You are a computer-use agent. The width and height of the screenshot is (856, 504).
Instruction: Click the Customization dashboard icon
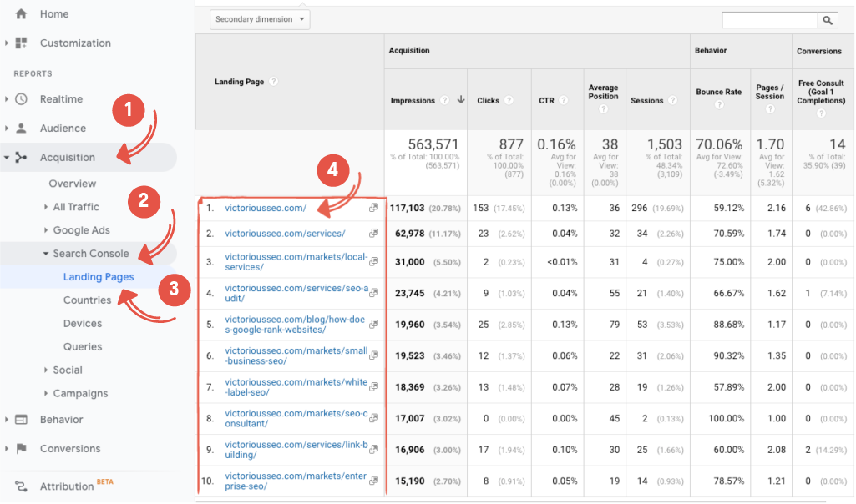21,43
